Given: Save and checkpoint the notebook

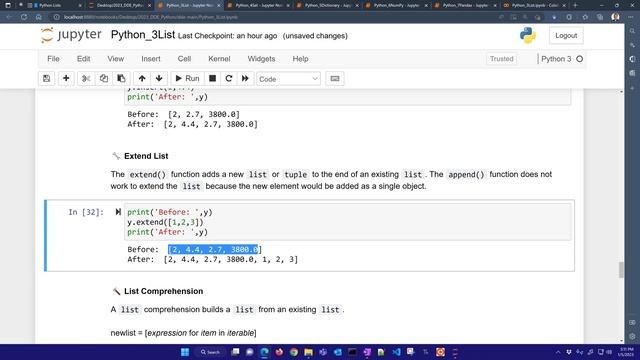Looking at the screenshot, I should tap(47, 78).
